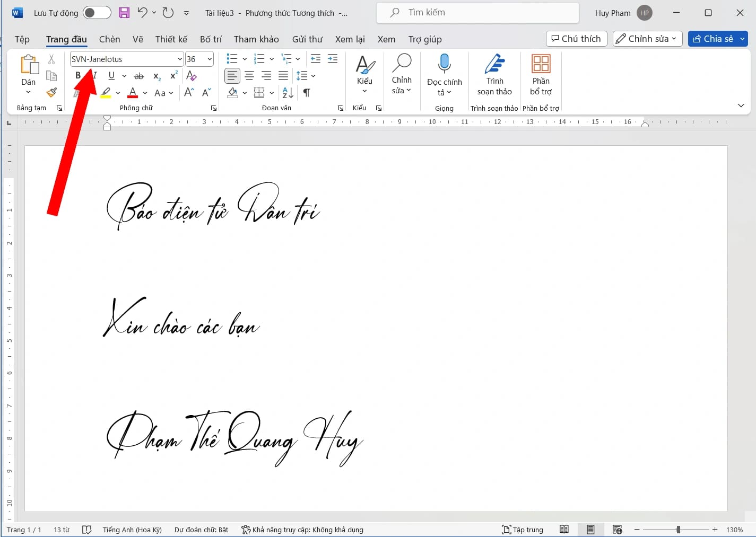This screenshot has height=537, width=756.
Task: Toggle Lưu Tự động autosave switch
Action: coord(97,13)
